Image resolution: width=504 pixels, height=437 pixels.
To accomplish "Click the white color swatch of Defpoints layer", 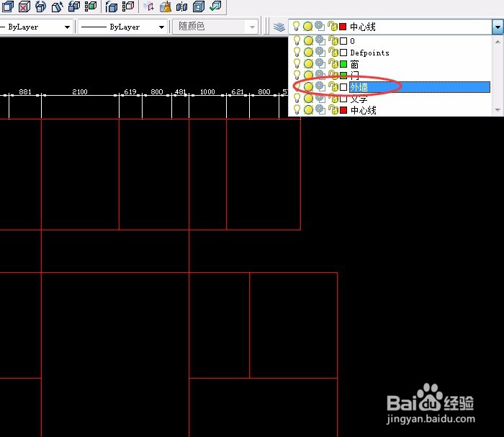I will [x=343, y=53].
